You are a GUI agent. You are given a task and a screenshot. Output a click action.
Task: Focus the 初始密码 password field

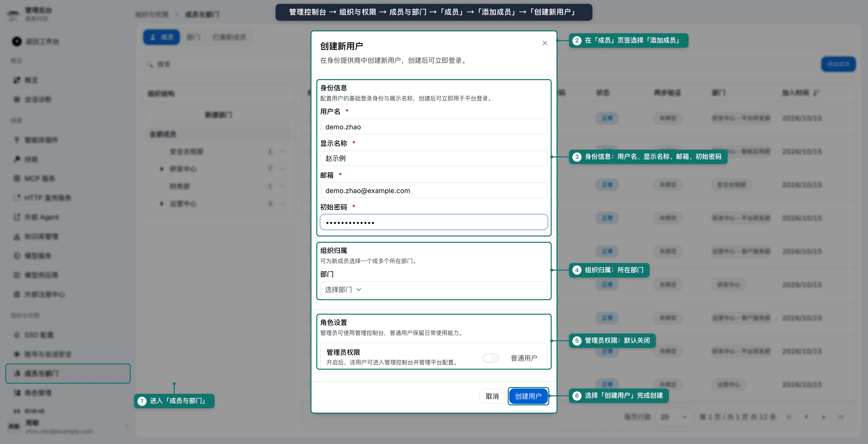[434, 222]
